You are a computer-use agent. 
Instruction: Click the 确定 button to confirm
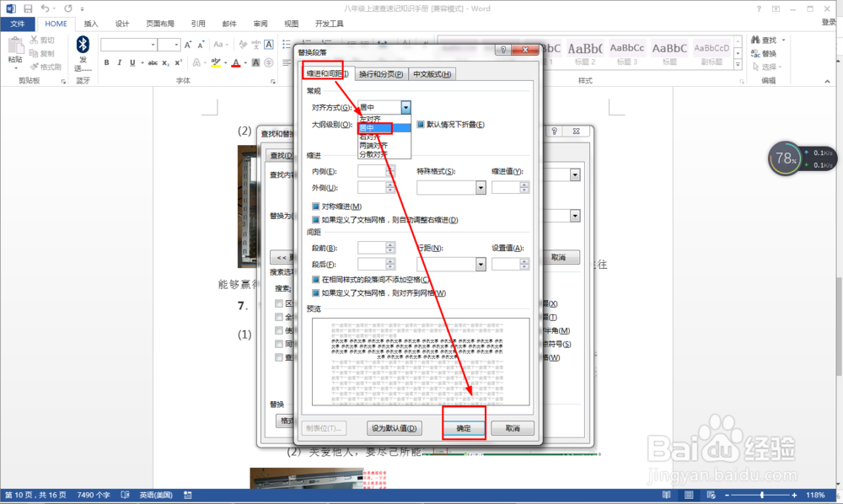click(x=464, y=427)
